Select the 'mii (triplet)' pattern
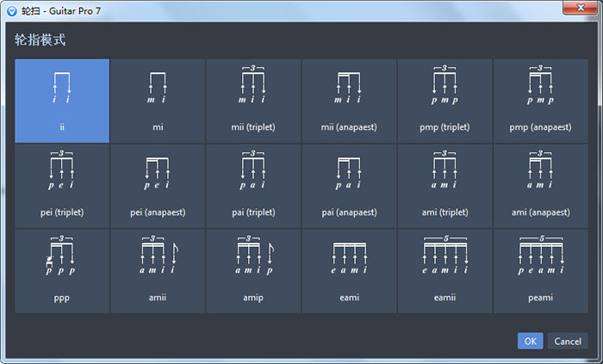The image size is (603, 364). [x=253, y=100]
